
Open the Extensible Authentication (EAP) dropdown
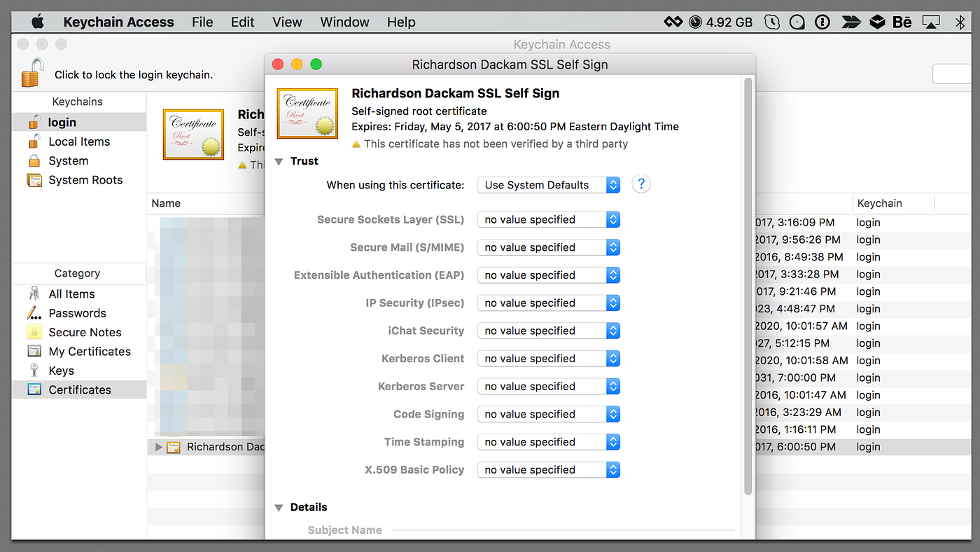point(549,275)
